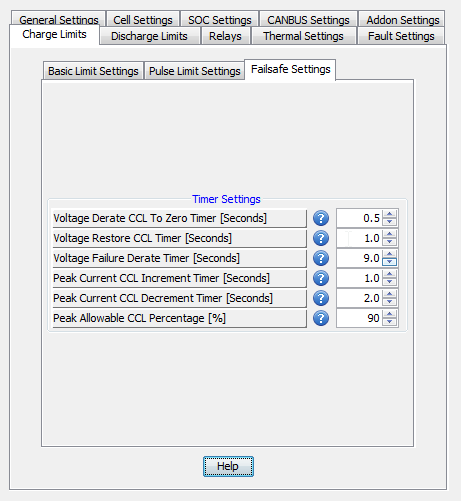Decrease Voltage Failure Derate Timer value

(389, 262)
